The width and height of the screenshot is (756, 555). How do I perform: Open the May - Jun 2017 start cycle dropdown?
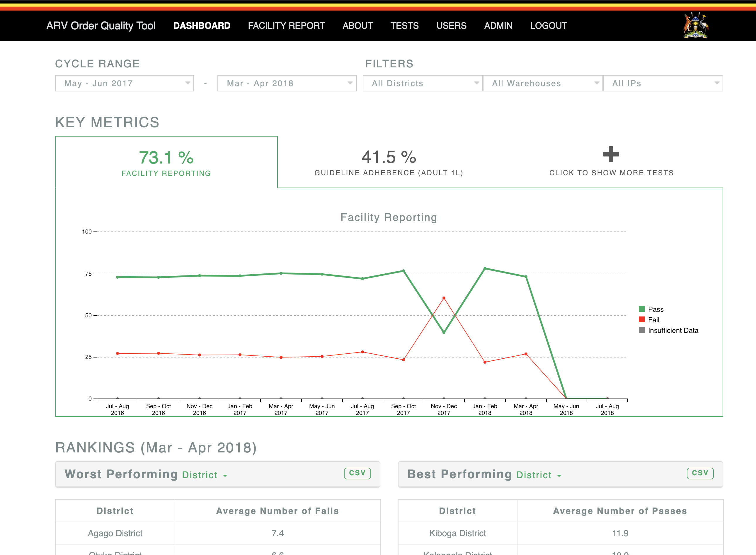124,83
